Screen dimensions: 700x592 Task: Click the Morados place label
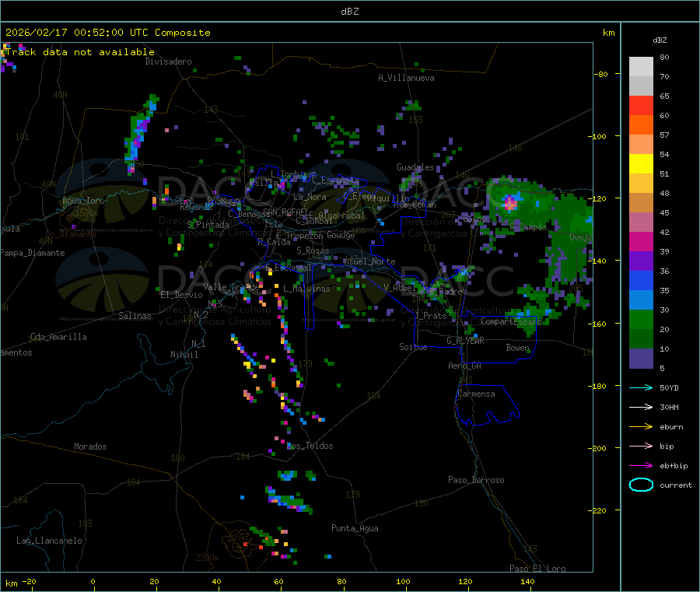pyautogui.click(x=90, y=447)
